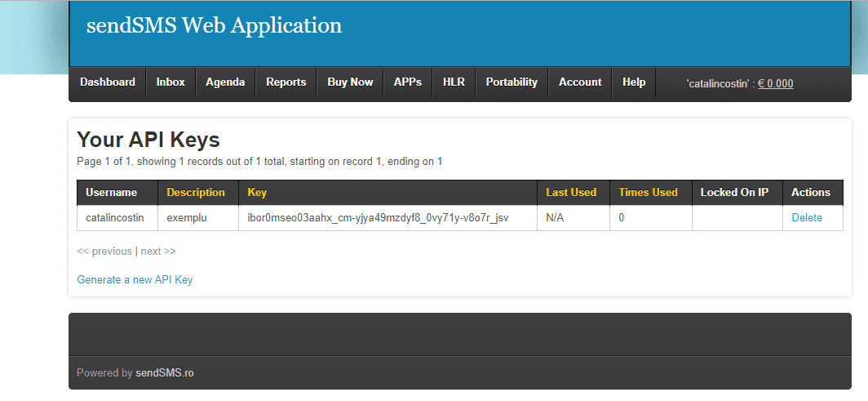Click the << previous pagination link

click(x=104, y=252)
